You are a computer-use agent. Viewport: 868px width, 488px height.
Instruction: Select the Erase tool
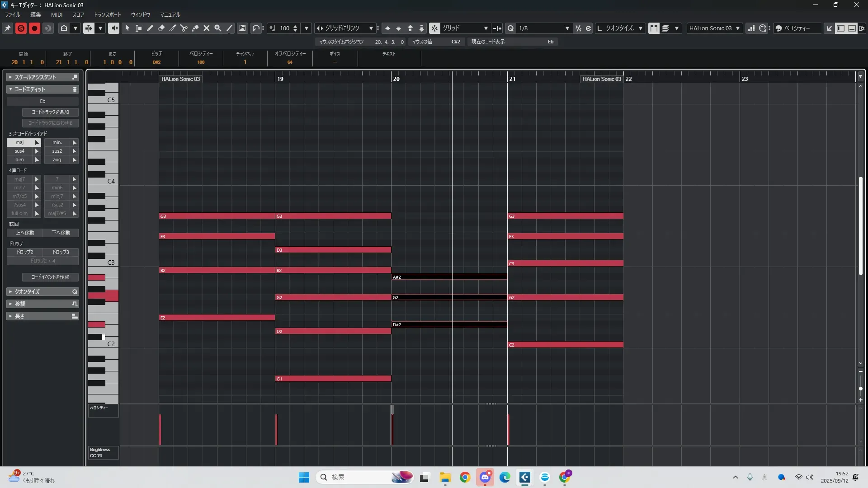[161, 28]
